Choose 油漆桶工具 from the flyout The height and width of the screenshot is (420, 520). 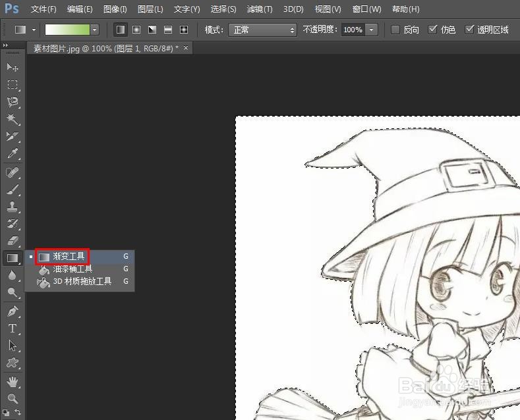[80, 269]
